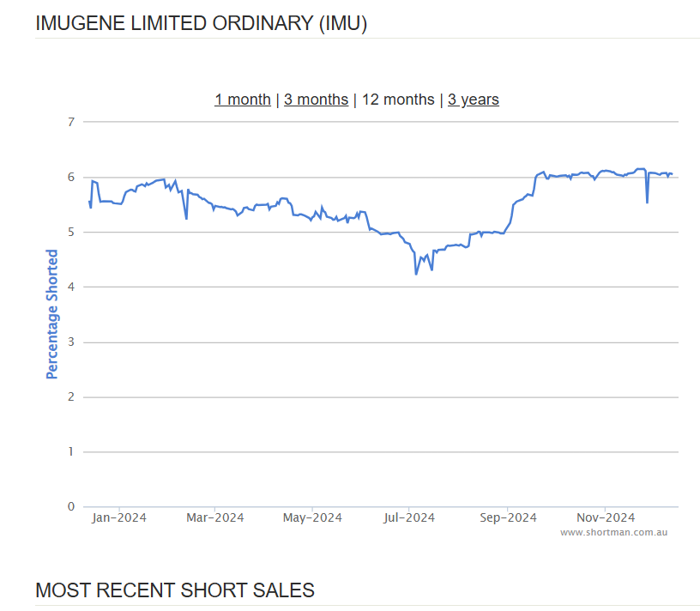Click the y-axis value 5
The width and height of the screenshot is (700, 611).
(x=71, y=233)
